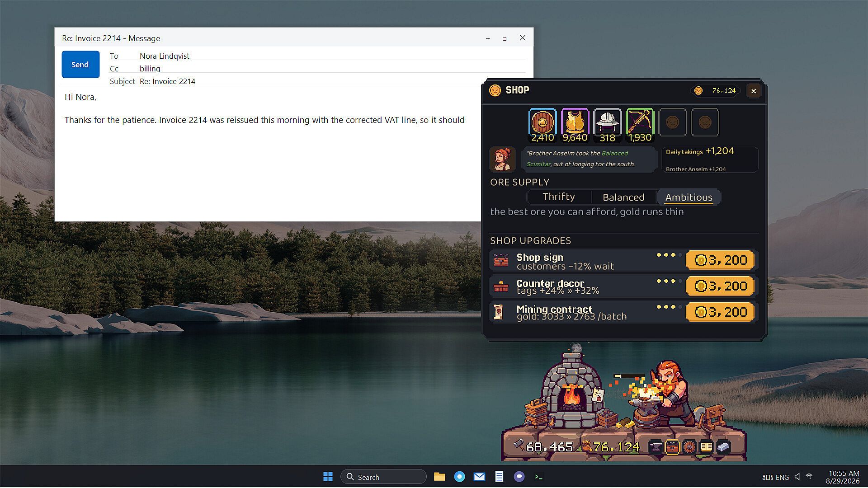Click the Mining contract upgrade name
868x488 pixels.
point(554,309)
